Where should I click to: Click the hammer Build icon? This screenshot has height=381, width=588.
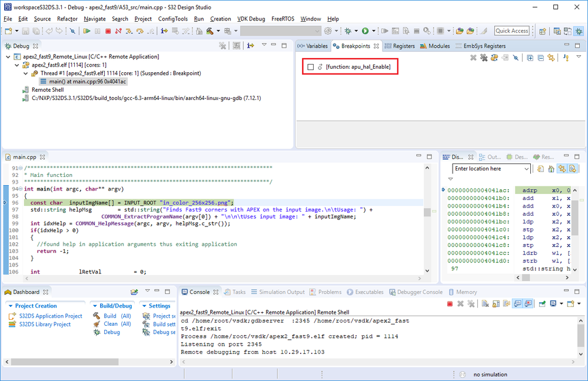click(210, 31)
